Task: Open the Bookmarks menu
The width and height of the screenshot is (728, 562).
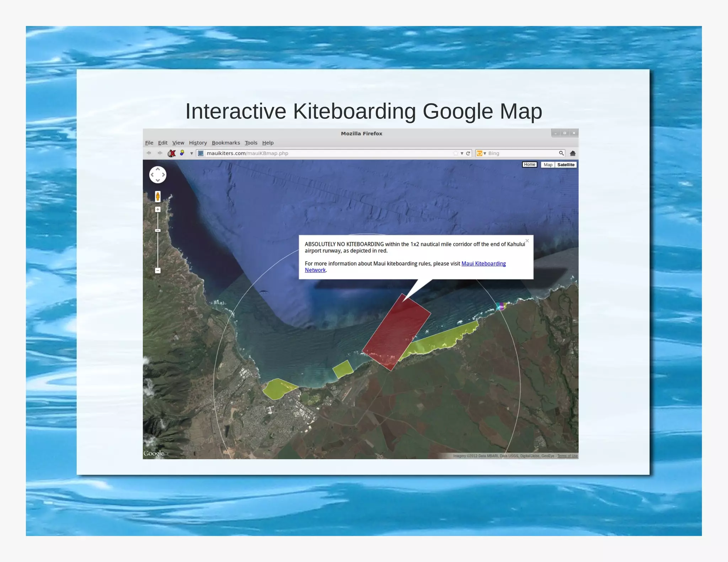Action: (x=226, y=143)
